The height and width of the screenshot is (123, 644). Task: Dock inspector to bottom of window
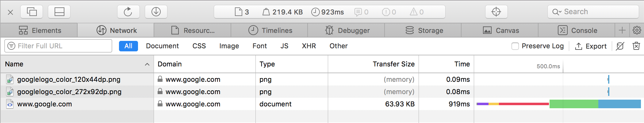(59, 12)
